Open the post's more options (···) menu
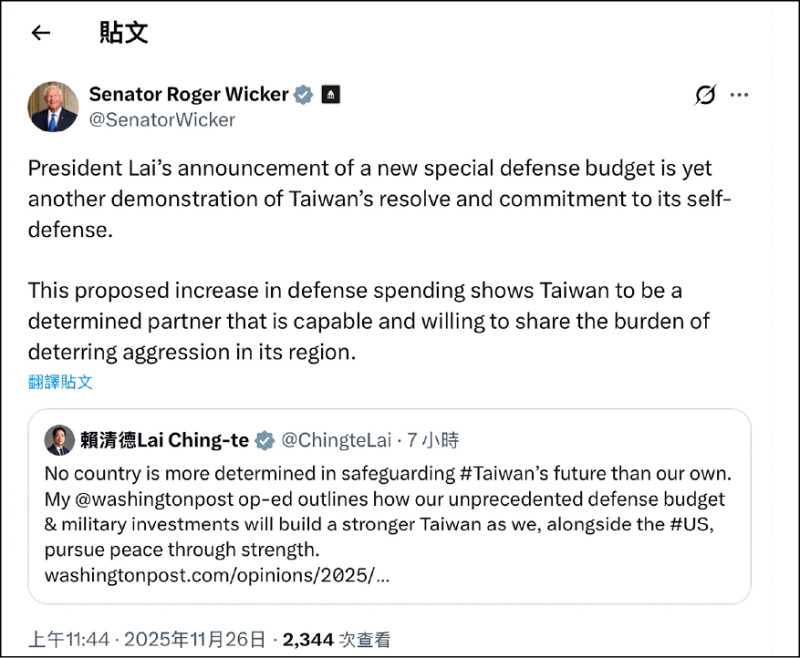The image size is (800, 658). tap(740, 95)
